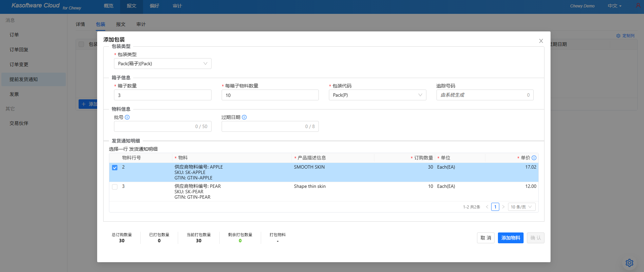
Task: Switch to the 详情 tab
Action: click(80, 24)
